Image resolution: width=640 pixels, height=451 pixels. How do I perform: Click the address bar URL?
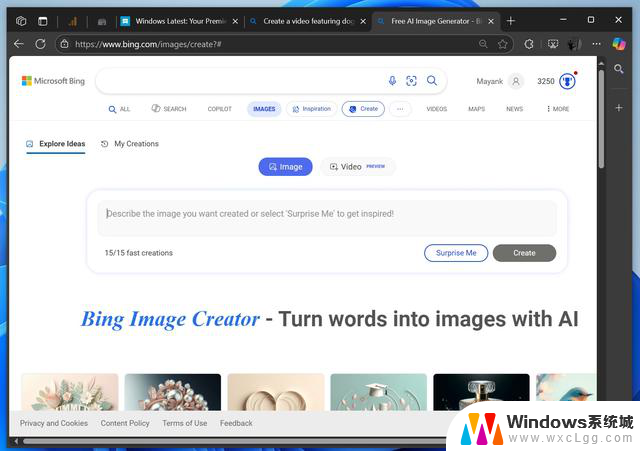click(148, 44)
